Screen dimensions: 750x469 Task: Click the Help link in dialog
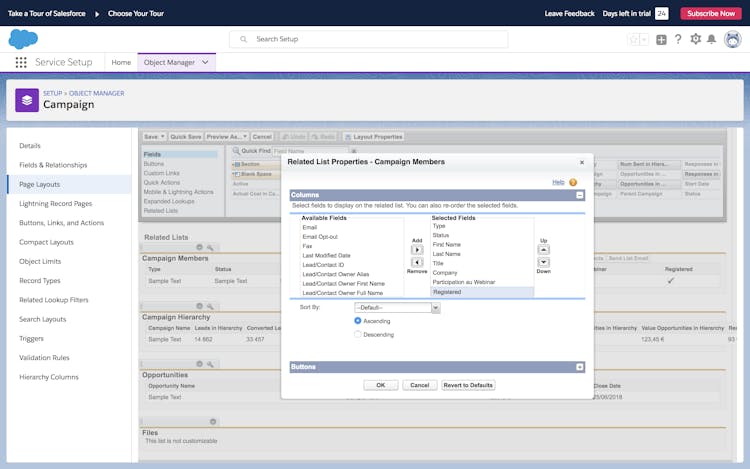point(558,182)
